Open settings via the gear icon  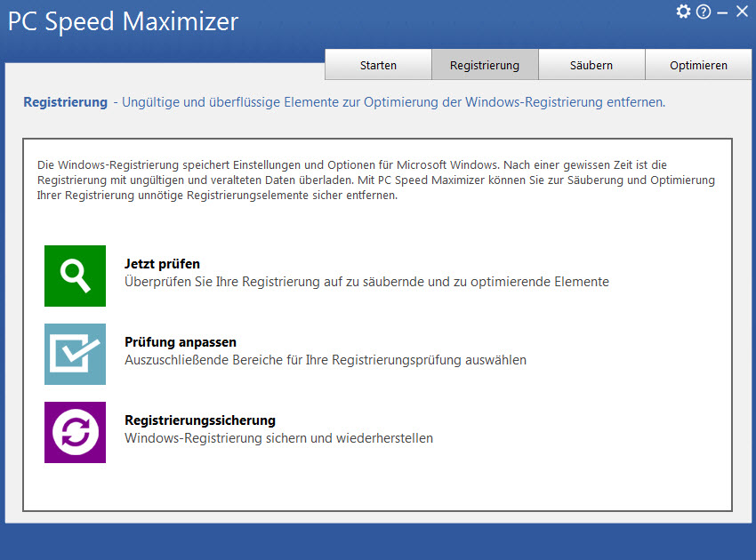683,11
